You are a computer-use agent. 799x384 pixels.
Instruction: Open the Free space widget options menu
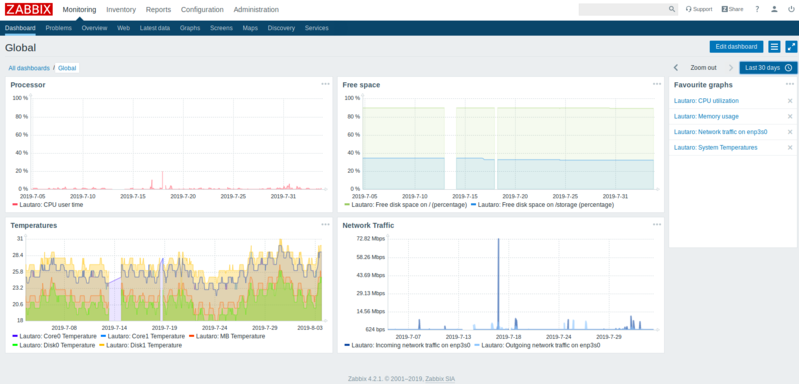(657, 84)
